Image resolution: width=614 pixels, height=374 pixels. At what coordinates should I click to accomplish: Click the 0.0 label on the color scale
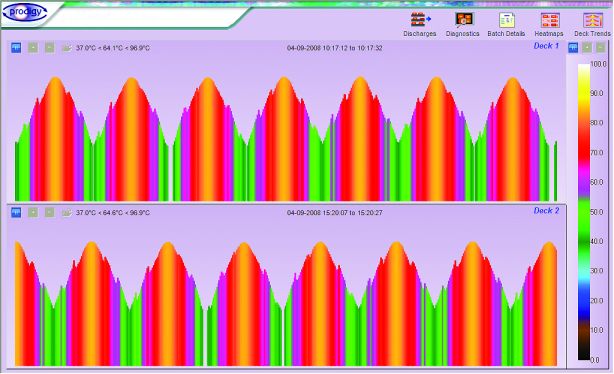pyautogui.click(x=595, y=360)
